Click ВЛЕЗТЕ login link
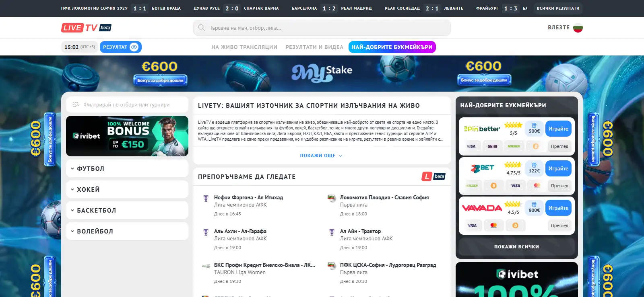Viewport: 644px width, 297px height. coord(559,28)
